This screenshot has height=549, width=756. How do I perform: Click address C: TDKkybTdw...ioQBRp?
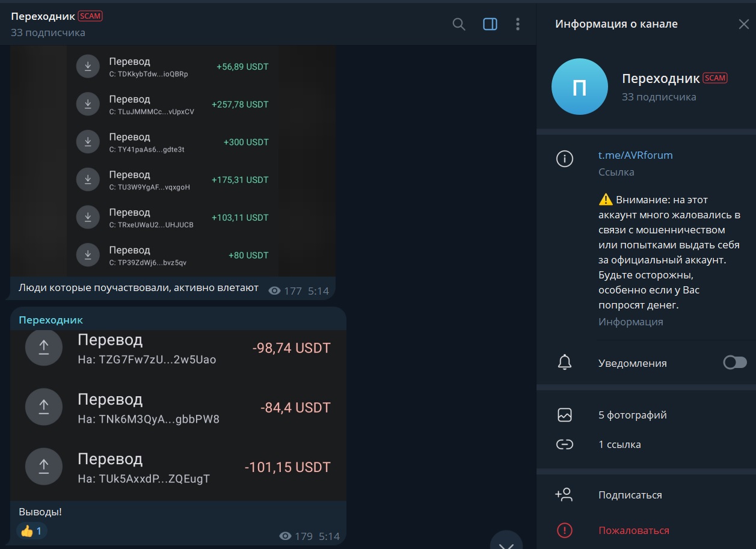click(x=149, y=75)
